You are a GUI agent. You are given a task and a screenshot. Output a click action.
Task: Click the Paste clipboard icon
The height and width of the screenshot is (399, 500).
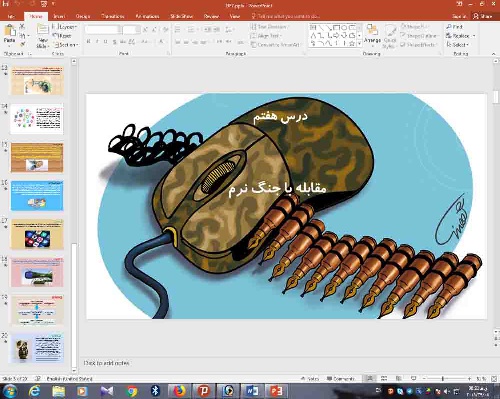click(9, 31)
